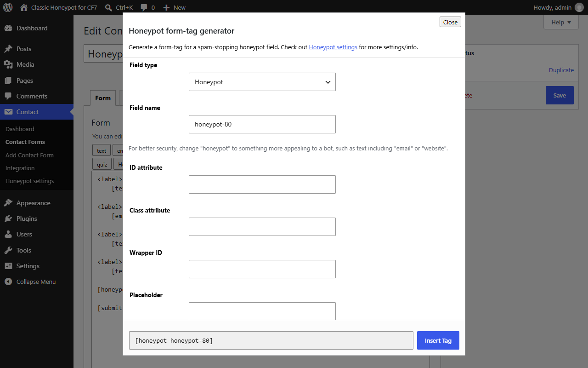Click the Pages icon in sidebar
588x368 pixels.
[8, 80]
